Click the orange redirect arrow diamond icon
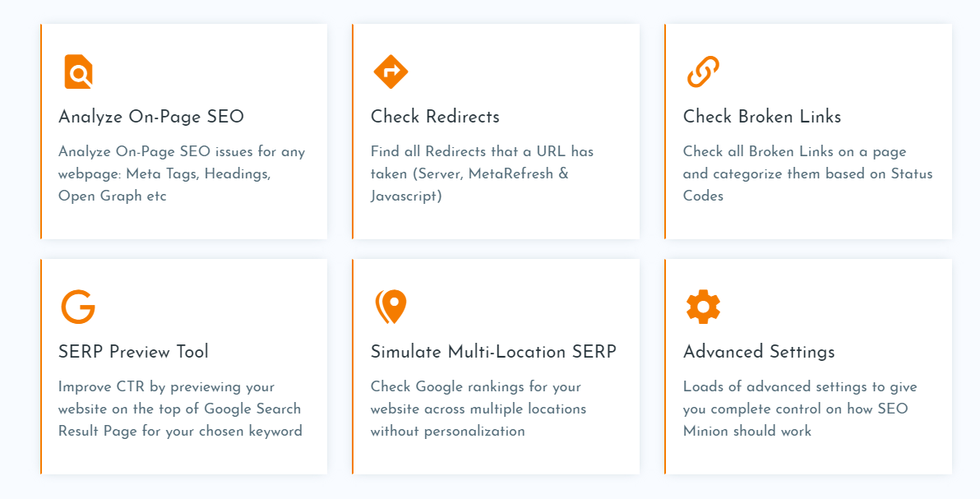This screenshot has height=499, width=980. pyautogui.click(x=391, y=72)
